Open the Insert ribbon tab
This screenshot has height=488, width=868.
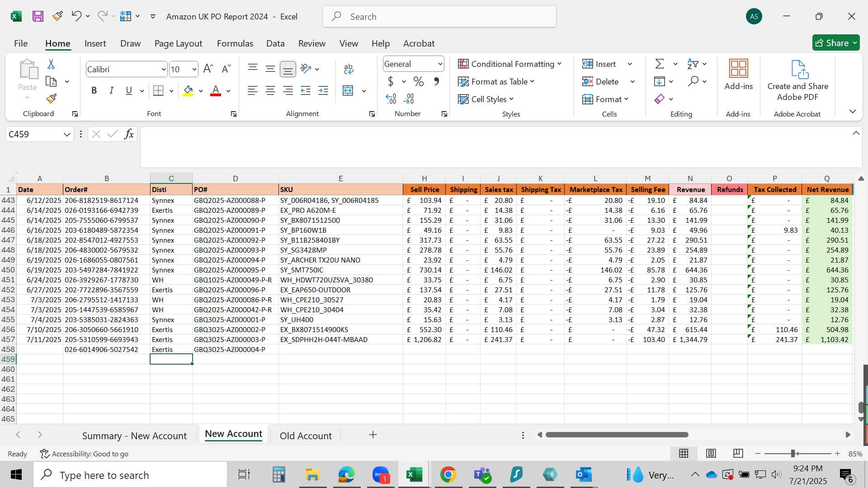(95, 43)
